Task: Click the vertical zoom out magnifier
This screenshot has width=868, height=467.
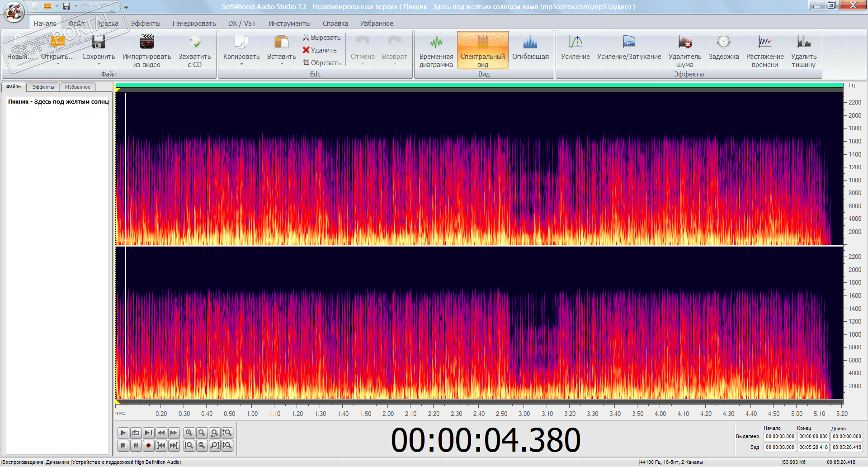Action: [227, 446]
